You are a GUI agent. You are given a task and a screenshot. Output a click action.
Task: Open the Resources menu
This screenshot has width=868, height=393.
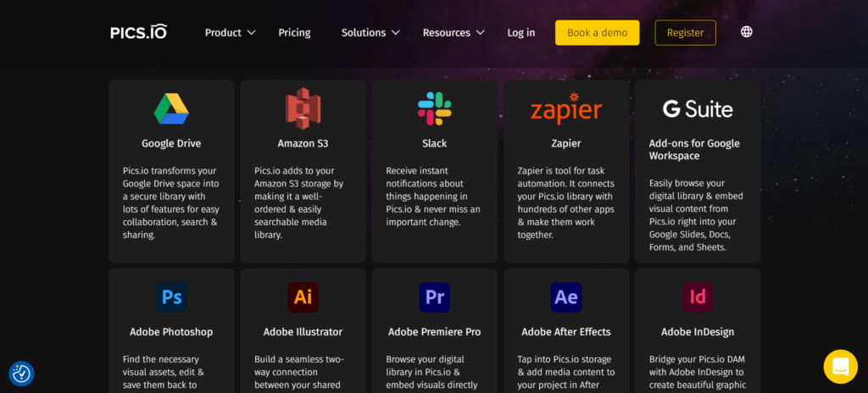pos(446,33)
